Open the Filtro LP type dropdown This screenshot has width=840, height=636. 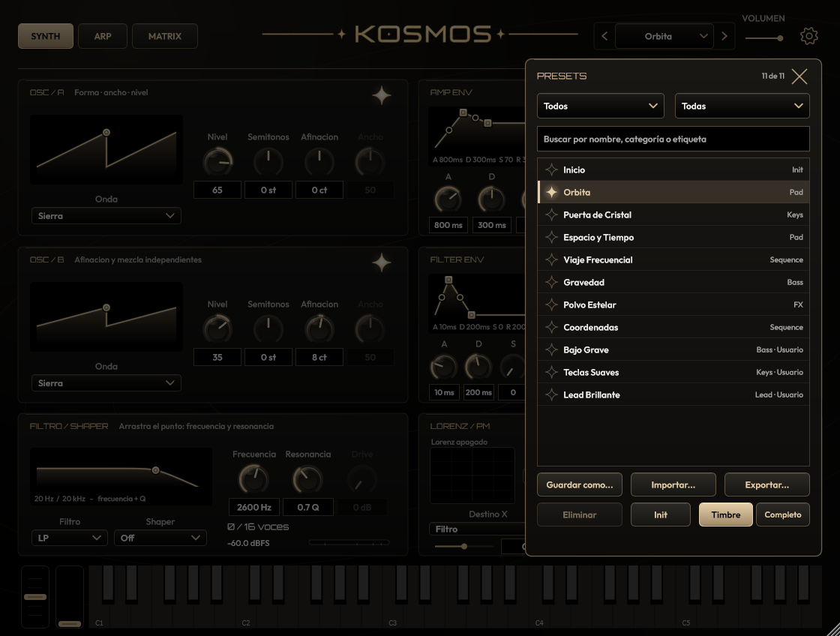coord(70,538)
